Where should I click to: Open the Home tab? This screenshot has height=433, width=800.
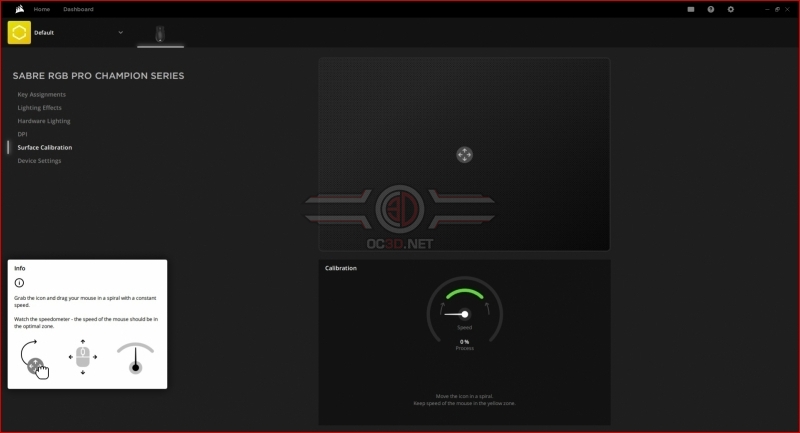tap(42, 9)
